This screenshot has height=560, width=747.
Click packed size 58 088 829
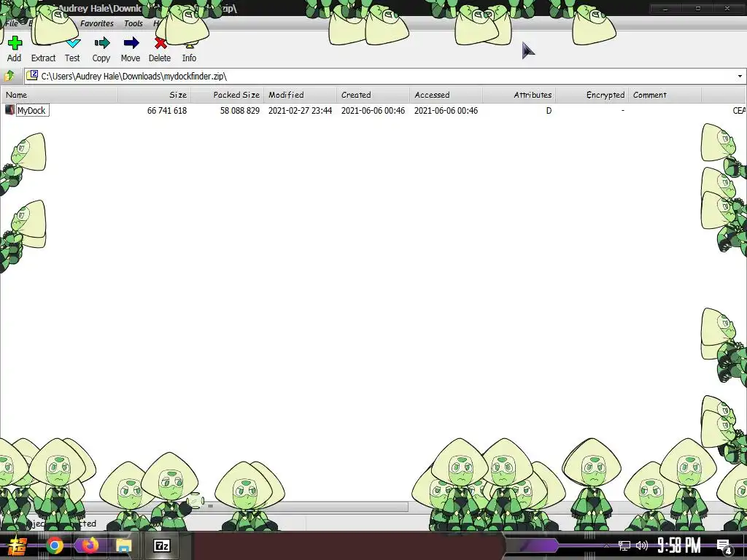pos(239,111)
